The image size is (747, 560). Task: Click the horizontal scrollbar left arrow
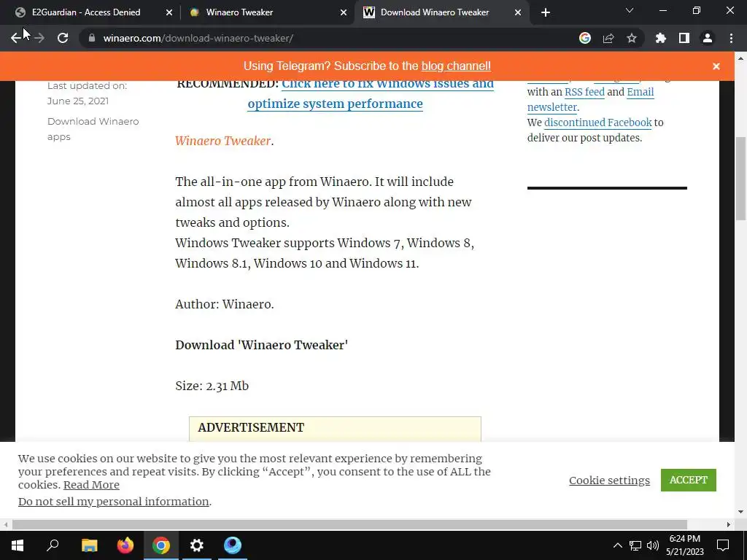pos(5,524)
